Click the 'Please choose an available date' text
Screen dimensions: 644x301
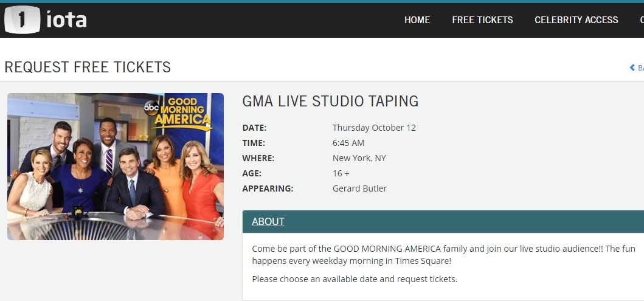pos(354,279)
